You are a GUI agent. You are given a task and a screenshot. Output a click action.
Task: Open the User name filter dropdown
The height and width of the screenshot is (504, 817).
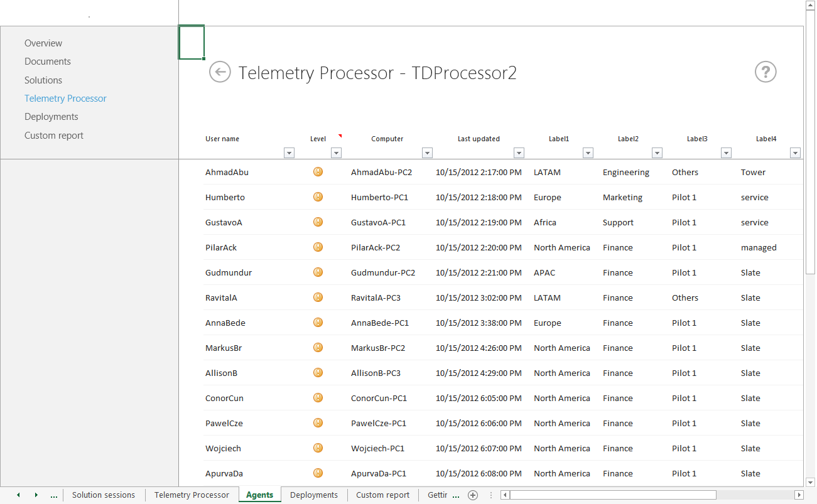point(289,153)
